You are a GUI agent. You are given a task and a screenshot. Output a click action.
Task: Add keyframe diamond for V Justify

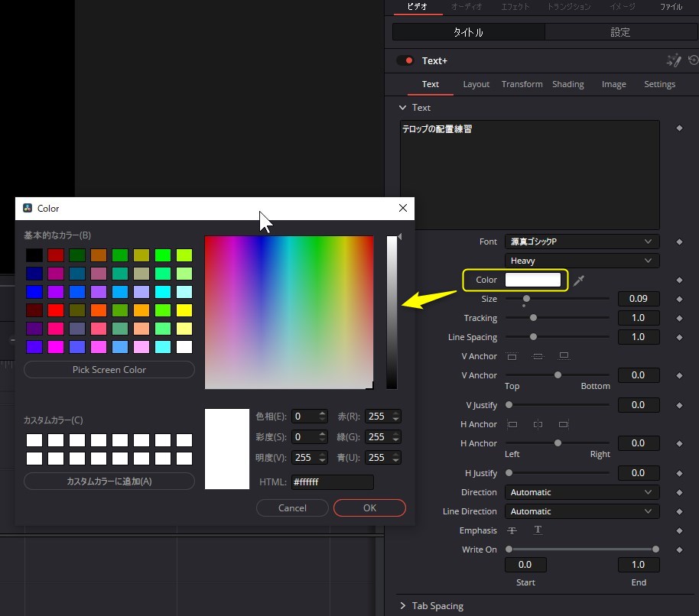pyautogui.click(x=679, y=405)
